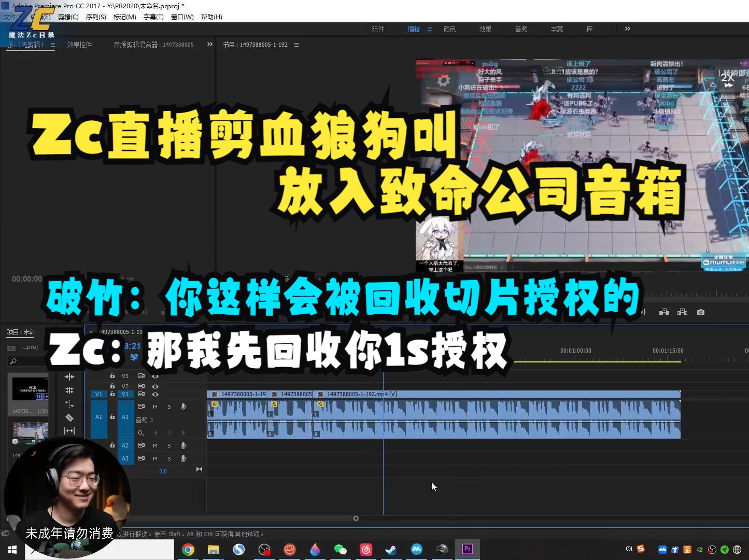Viewport: 749px width, 560px height.
Task: Open the 编辑 workspace menu icon
Action: [430, 29]
